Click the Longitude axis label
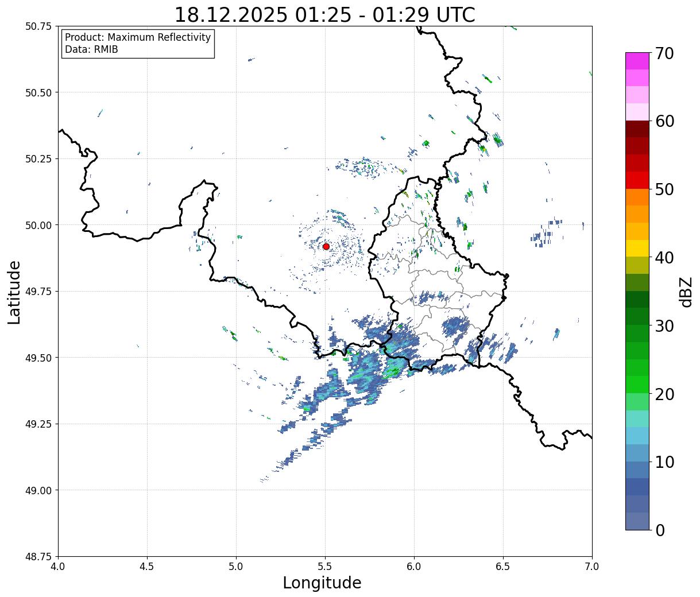This screenshot has width=700, height=597. click(x=322, y=583)
